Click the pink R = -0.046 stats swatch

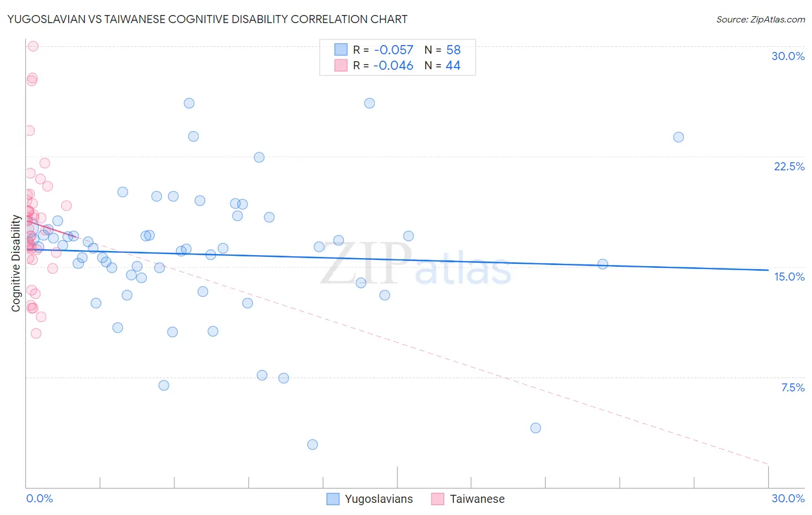(x=341, y=65)
